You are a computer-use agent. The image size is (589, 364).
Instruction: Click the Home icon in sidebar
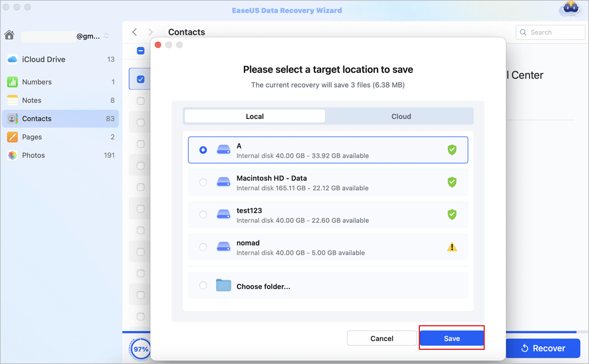click(x=9, y=35)
